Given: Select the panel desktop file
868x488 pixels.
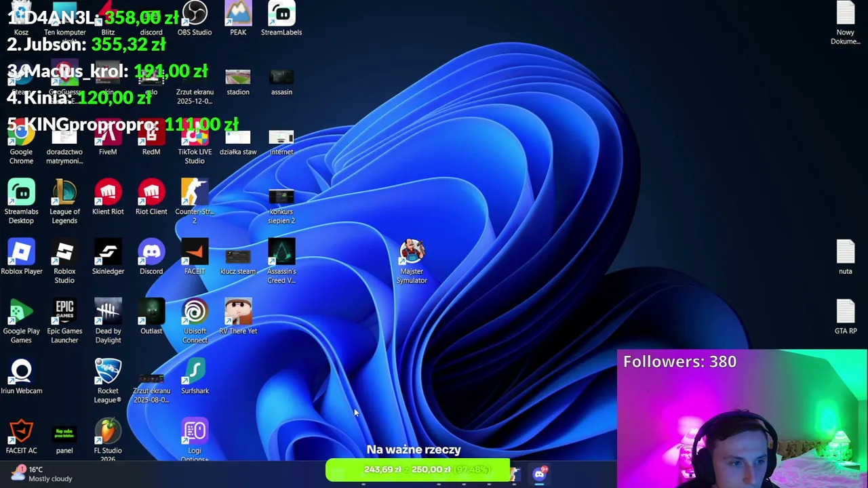Looking at the screenshot, I should (64, 440).
